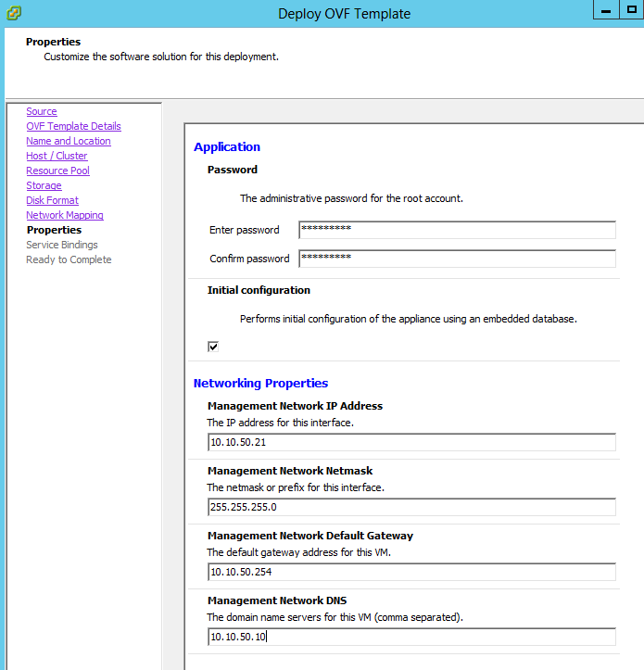This screenshot has height=670, width=644.
Task: Select the current Properties step
Action: click(x=54, y=230)
